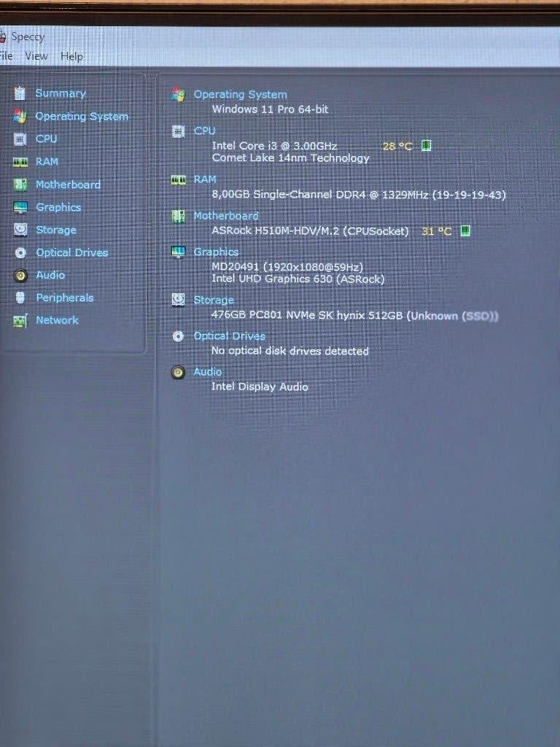560x747 pixels.
Task: Click the 31 °C motherboard temperature value
Action: point(437,231)
